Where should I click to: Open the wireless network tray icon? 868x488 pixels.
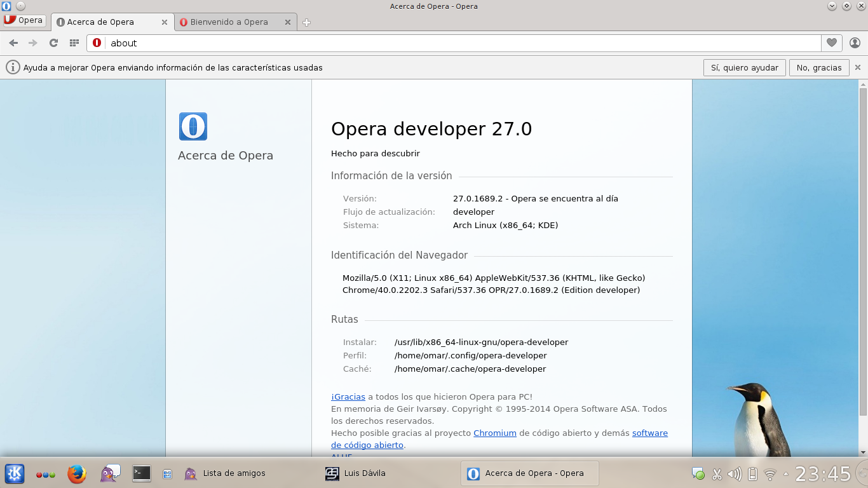click(770, 474)
